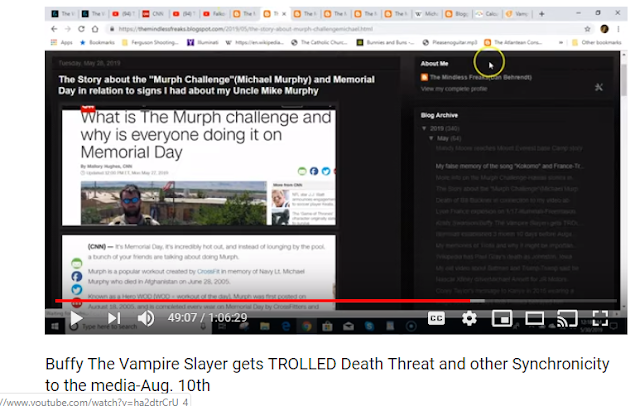Switch to the Calcu tab
Screen dimensions: 640x406
[487, 14]
